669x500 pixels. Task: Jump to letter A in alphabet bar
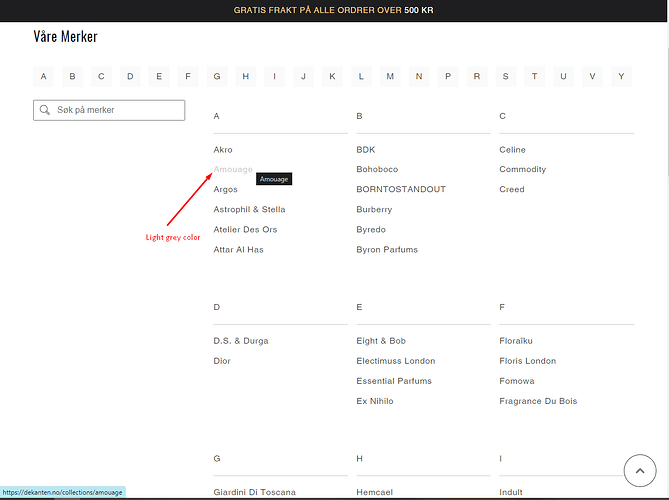[44, 76]
